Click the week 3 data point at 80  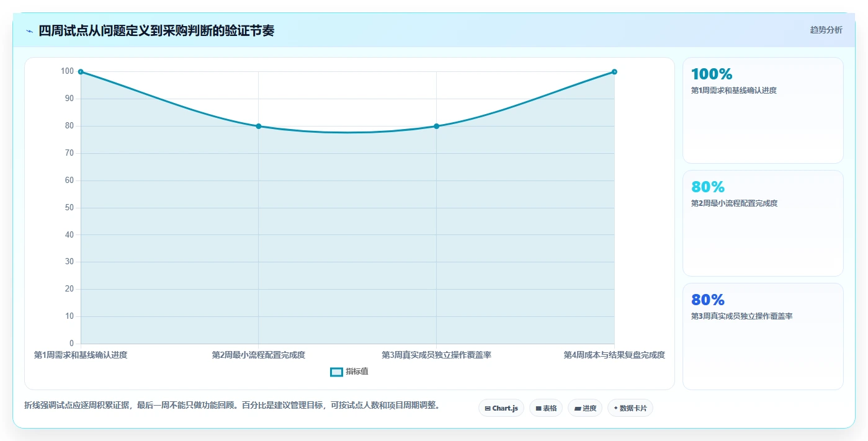(436, 126)
